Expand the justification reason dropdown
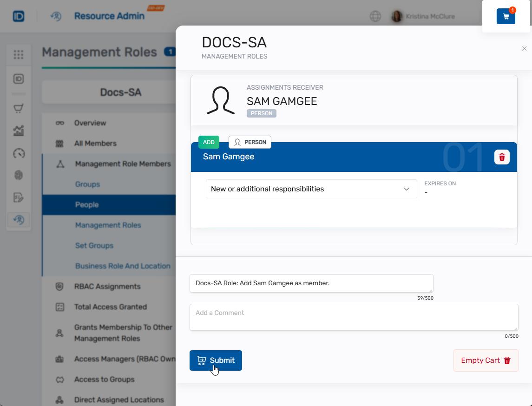The image size is (532, 406). point(311,189)
